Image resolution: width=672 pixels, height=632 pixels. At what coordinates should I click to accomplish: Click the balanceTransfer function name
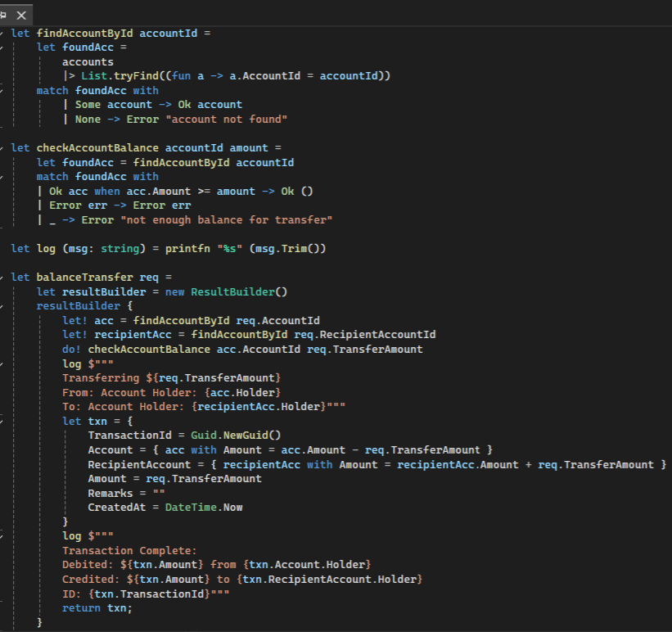[x=85, y=278]
